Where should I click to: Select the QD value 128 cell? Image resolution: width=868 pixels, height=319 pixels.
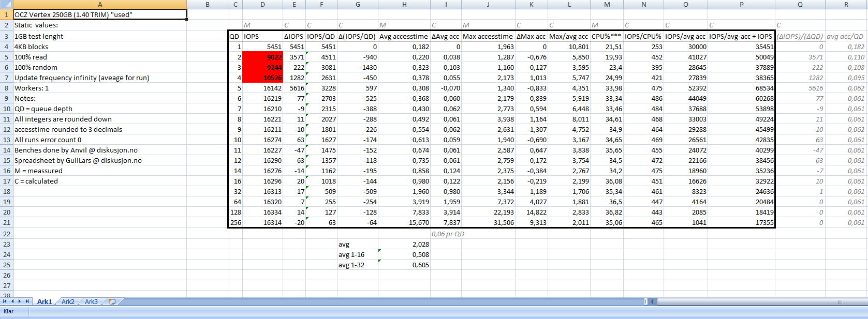click(236, 212)
